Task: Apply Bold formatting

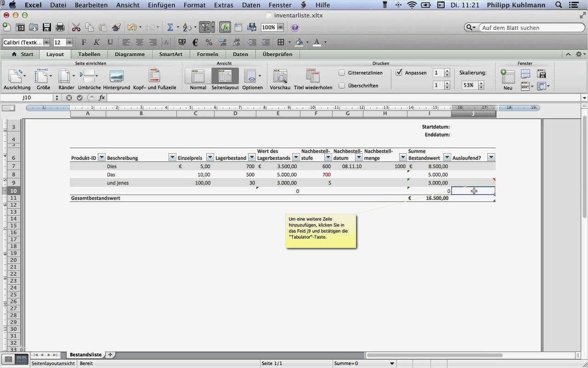Action: (84, 42)
